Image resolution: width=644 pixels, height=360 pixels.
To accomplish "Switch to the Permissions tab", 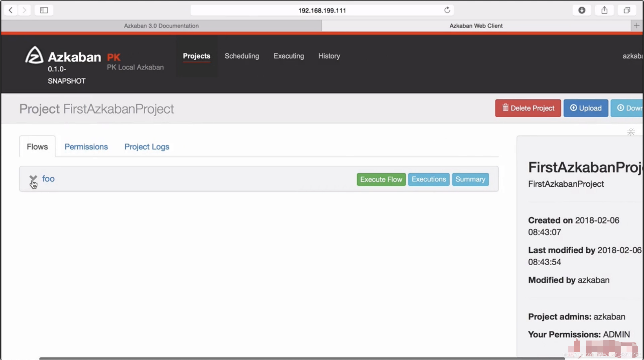I will click(86, 147).
